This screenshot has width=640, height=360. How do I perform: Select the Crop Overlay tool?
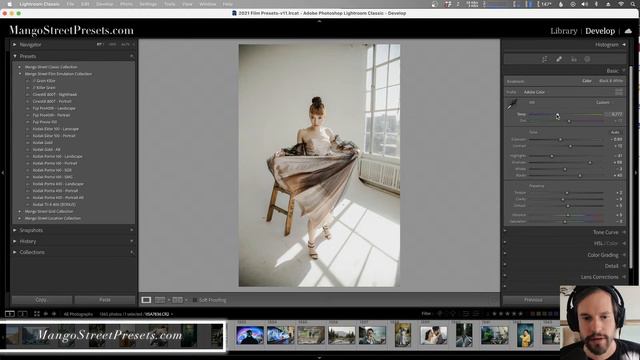544,60
